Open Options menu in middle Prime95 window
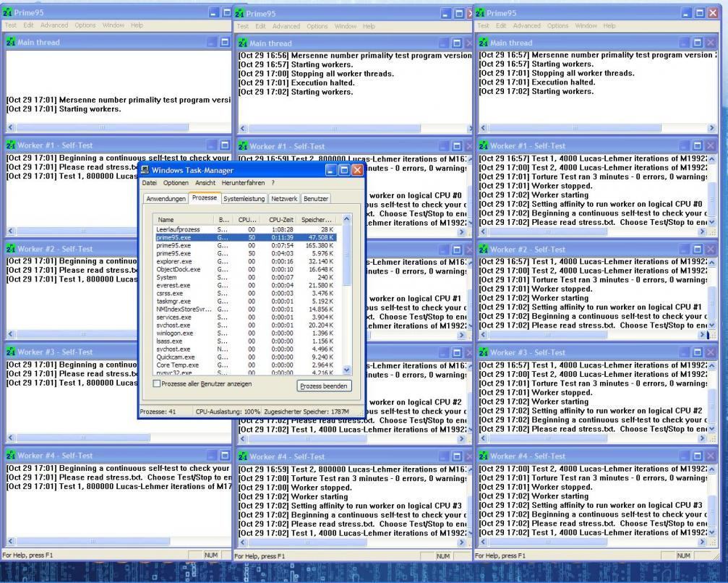 point(317,27)
